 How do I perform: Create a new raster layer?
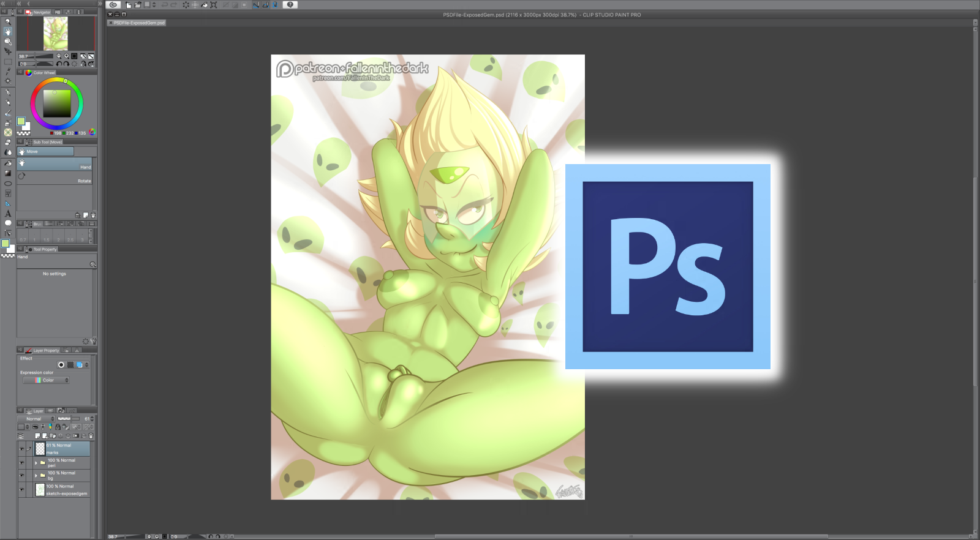(x=37, y=436)
